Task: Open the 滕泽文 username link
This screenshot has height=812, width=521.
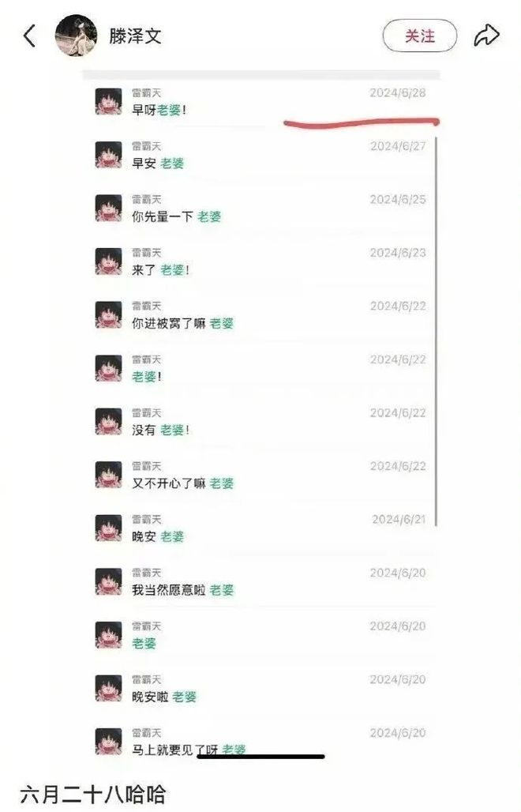Action: click(135, 36)
